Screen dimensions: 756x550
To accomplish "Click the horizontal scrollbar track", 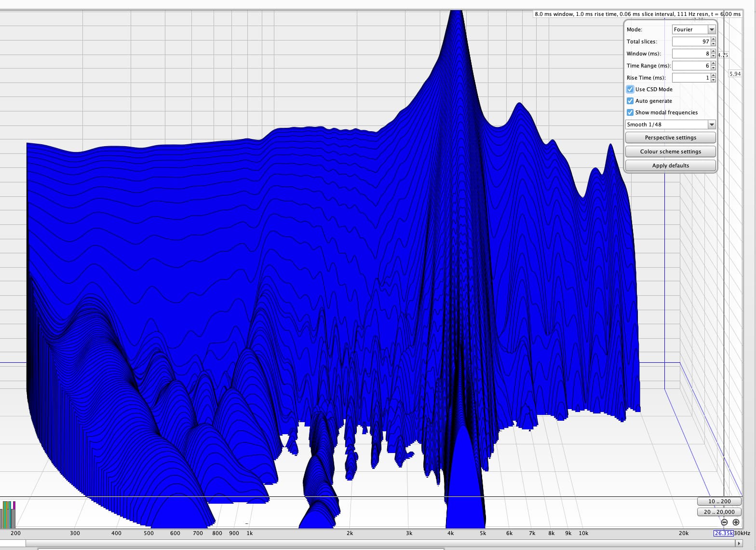I will [x=381, y=543].
